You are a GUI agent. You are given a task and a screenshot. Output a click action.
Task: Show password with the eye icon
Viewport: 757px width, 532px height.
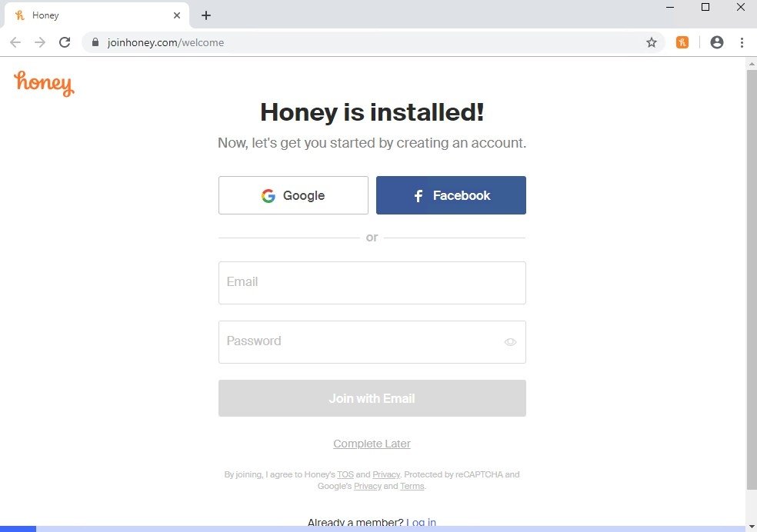coord(510,342)
